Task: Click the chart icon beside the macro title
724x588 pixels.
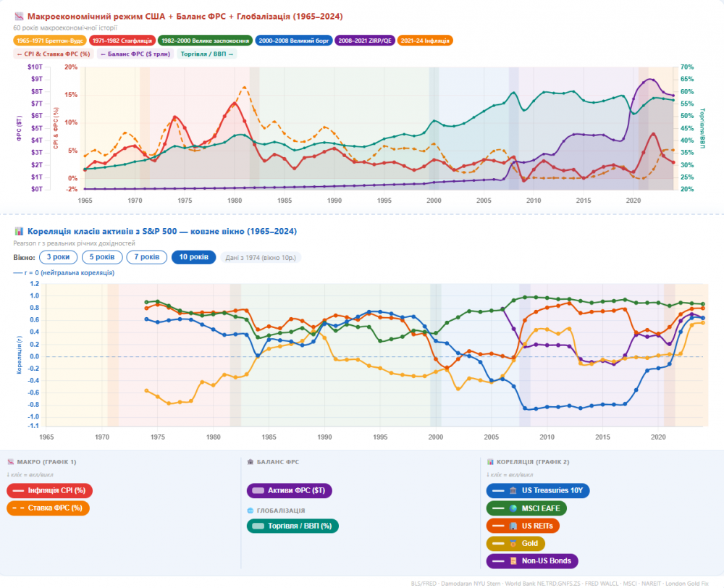Action: pos(18,16)
